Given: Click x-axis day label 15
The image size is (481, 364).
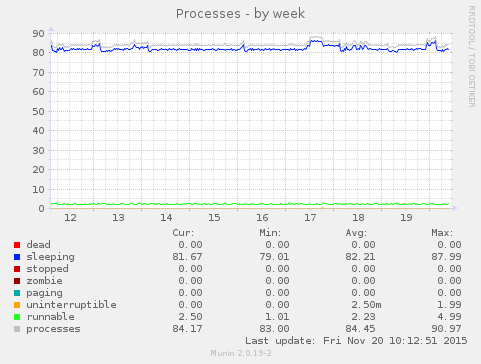Looking at the screenshot, I should point(214,218).
